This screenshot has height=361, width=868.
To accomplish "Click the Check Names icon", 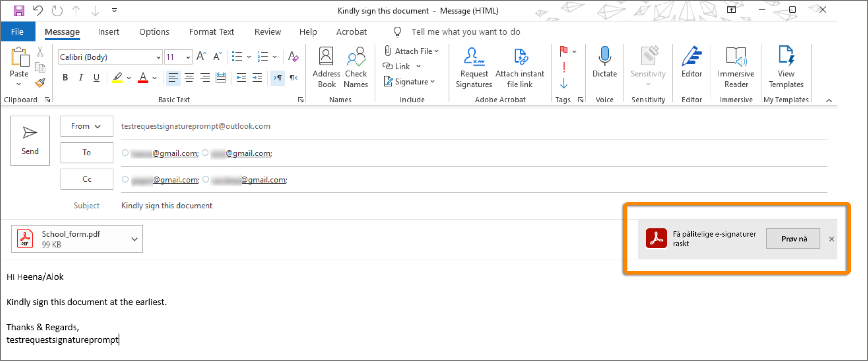I will click(x=356, y=58).
